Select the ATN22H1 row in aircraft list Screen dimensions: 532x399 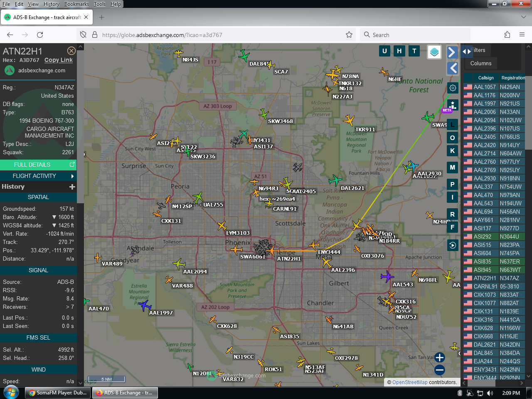pos(494,278)
